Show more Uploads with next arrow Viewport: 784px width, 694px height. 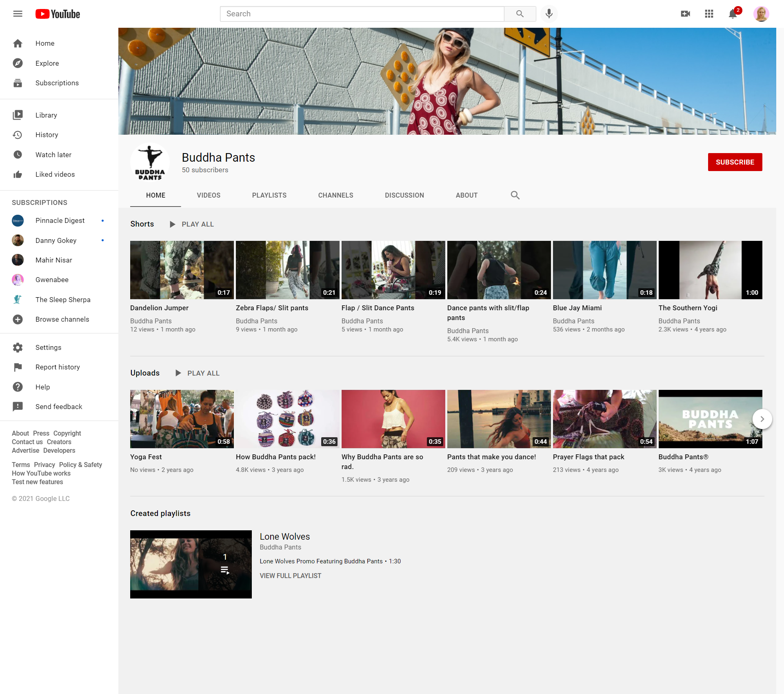click(762, 419)
